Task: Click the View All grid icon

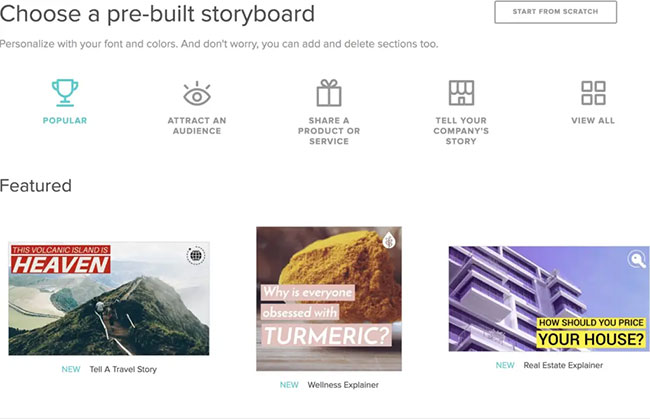Action: [x=593, y=93]
